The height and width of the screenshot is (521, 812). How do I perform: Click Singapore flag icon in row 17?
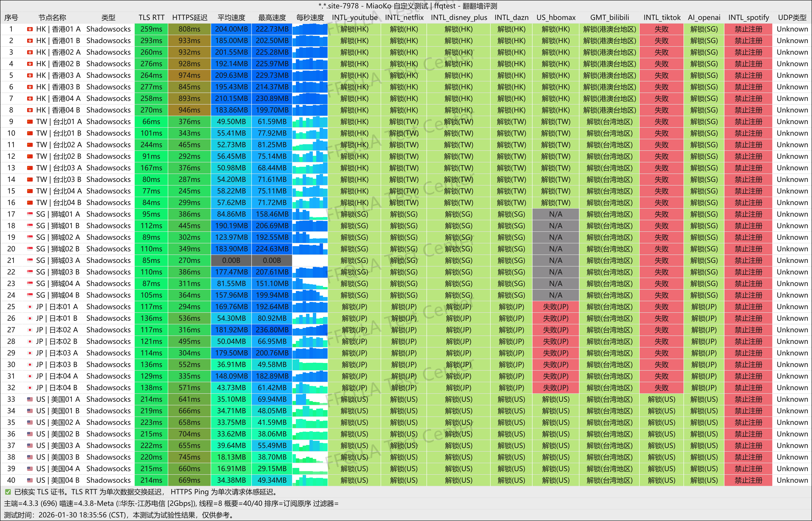click(x=30, y=214)
